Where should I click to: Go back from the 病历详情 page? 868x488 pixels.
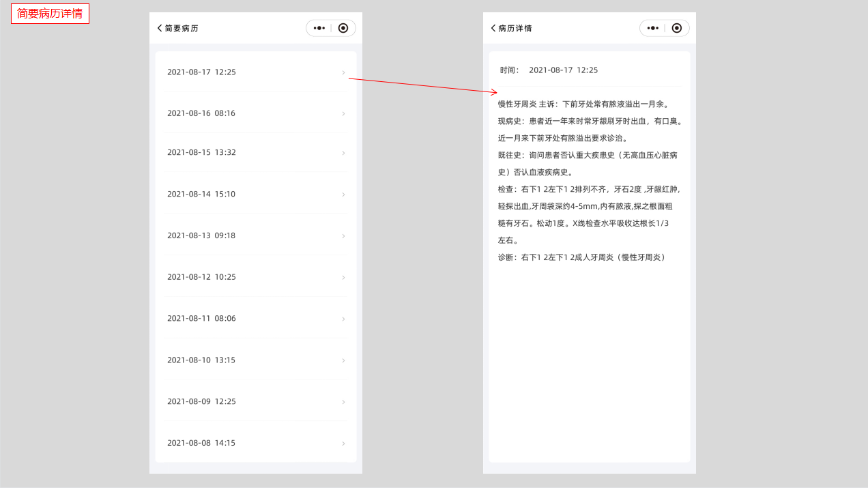pos(493,28)
